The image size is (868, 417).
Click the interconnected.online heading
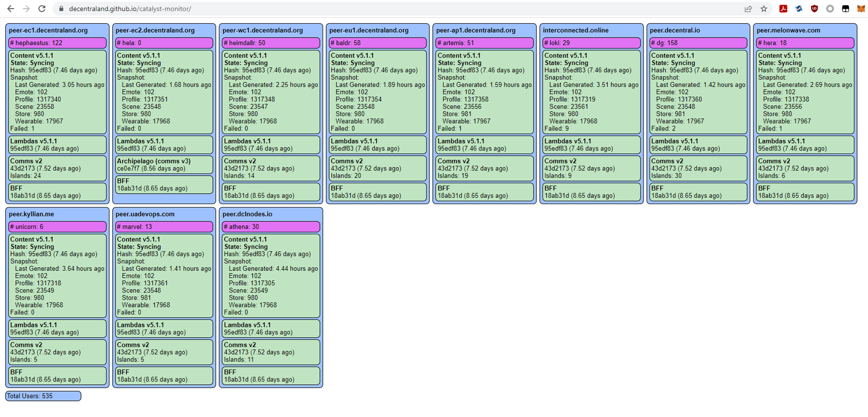576,31
